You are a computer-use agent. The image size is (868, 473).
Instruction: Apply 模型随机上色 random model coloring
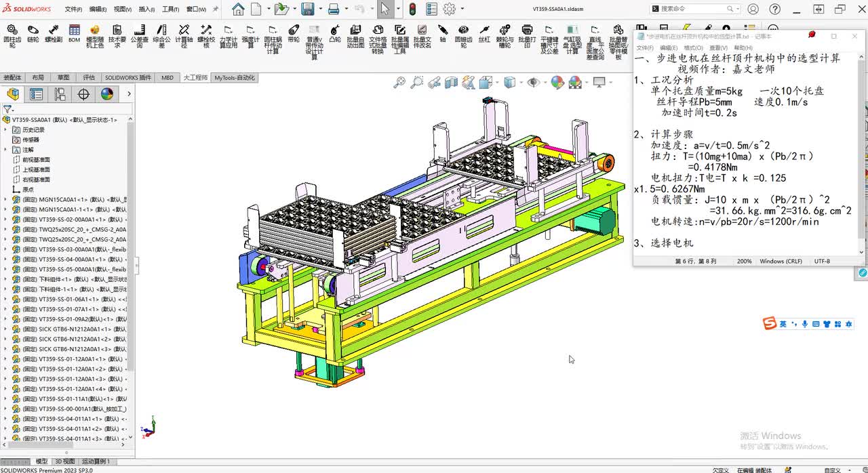(95, 37)
